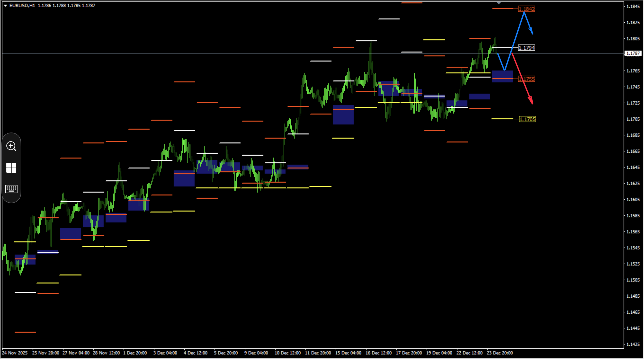Viewport: 644px width, 359px height.
Task: Click the chart shift triangle marker at top
Action: coord(499,3)
